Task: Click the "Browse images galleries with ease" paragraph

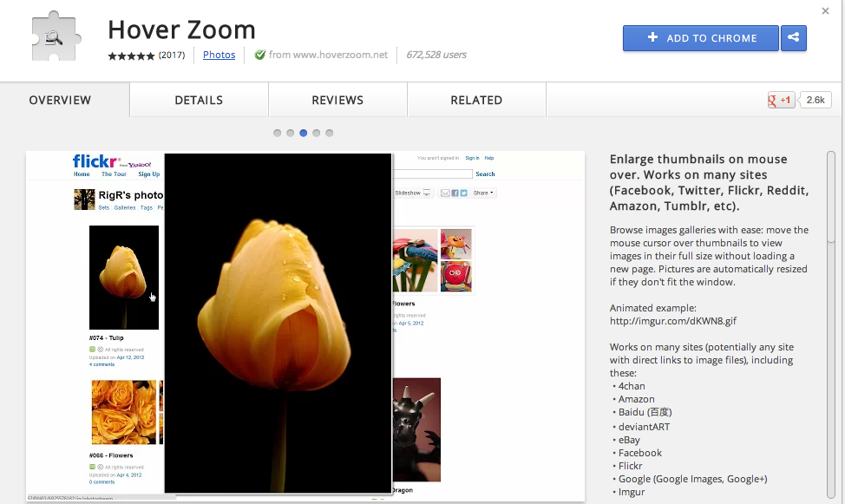Action: pyautogui.click(x=709, y=256)
